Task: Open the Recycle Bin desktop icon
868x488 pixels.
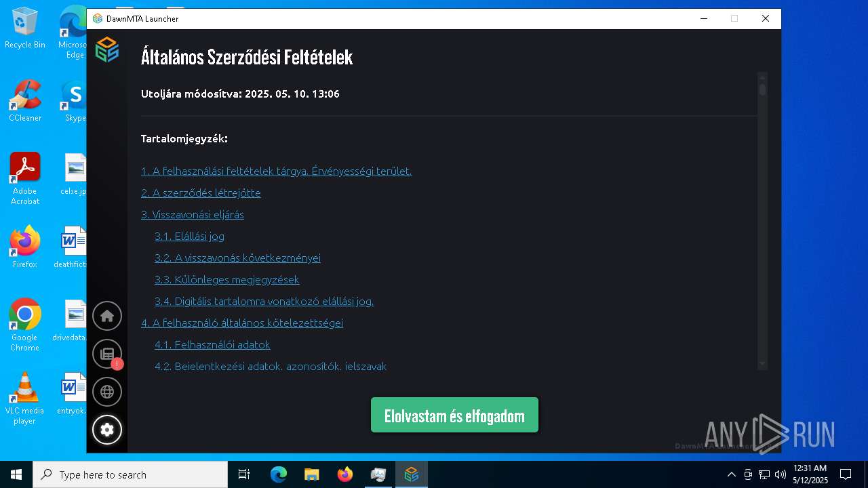Action: point(25,28)
